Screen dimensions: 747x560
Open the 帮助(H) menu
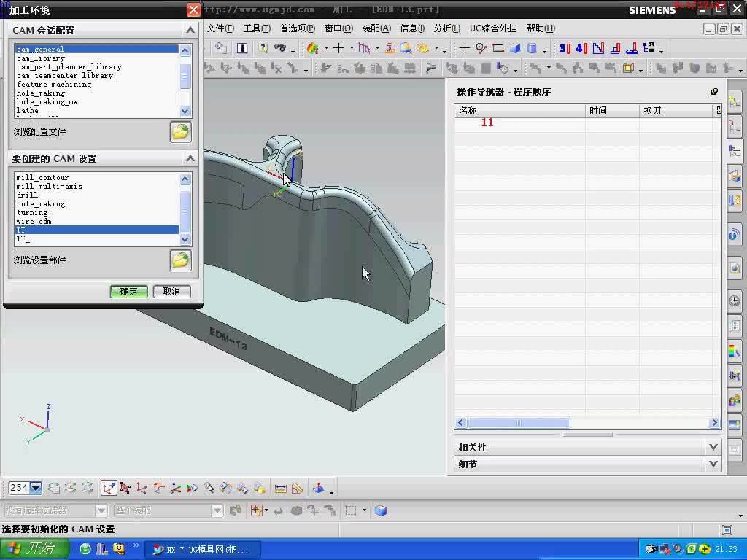tap(541, 28)
